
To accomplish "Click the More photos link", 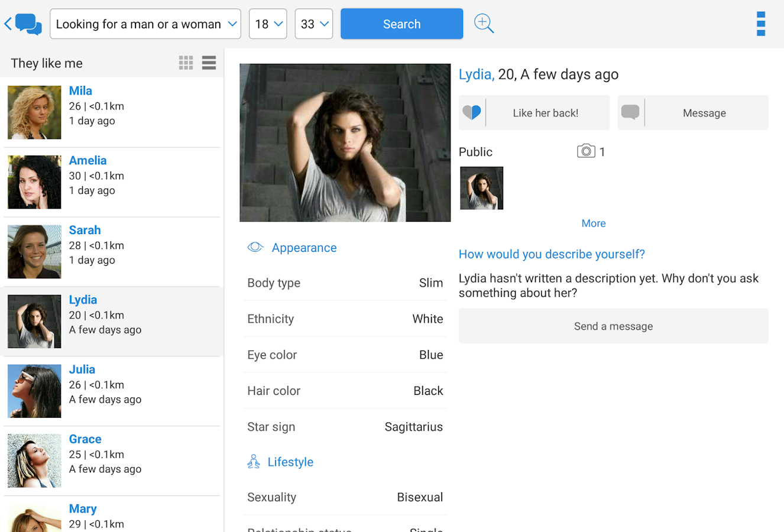I will (594, 223).
